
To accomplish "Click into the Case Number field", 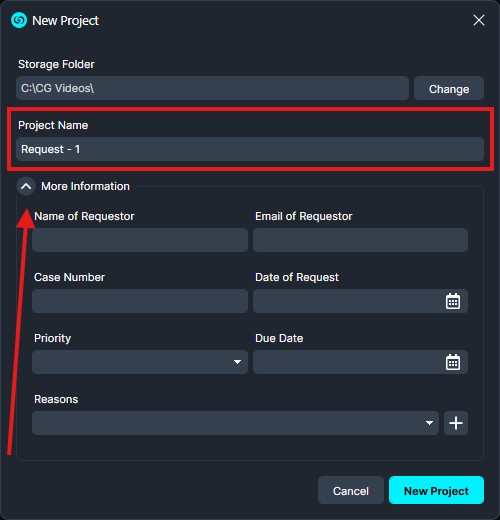I will (x=140, y=301).
